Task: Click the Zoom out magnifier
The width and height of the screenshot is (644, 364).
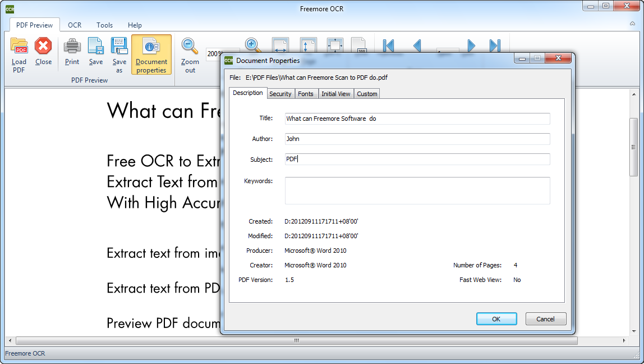Action: pos(190,46)
